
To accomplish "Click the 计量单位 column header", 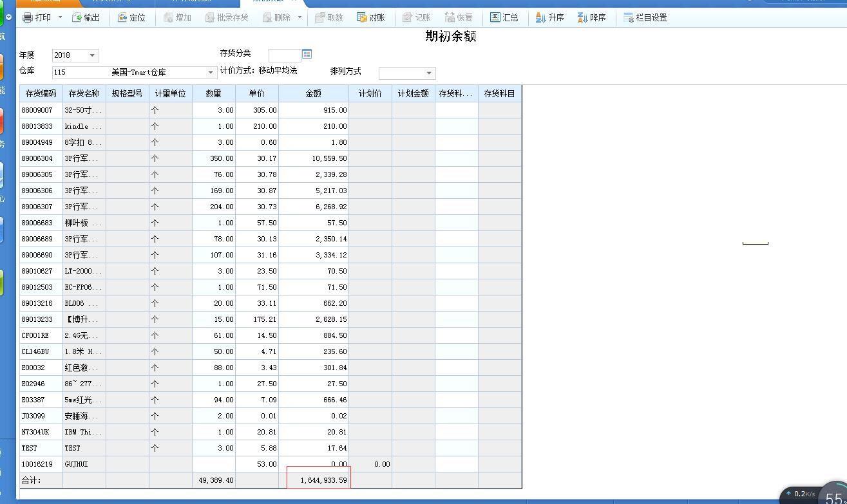I will coord(171,93).
